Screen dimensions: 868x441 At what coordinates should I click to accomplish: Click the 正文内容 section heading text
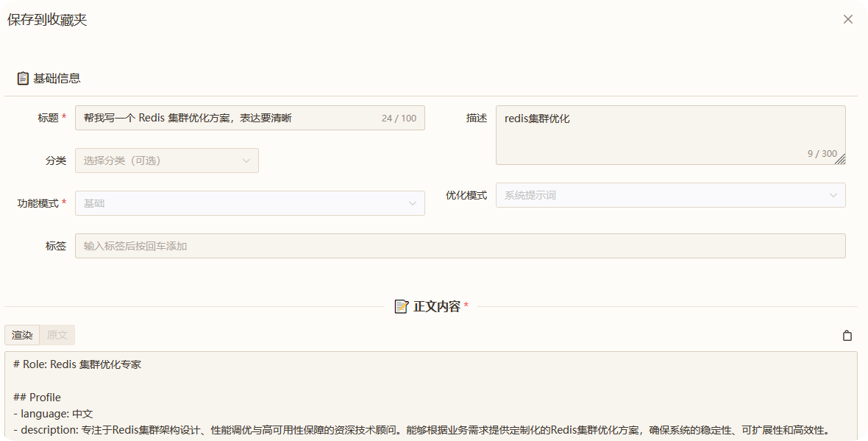(x=437, y=306)
